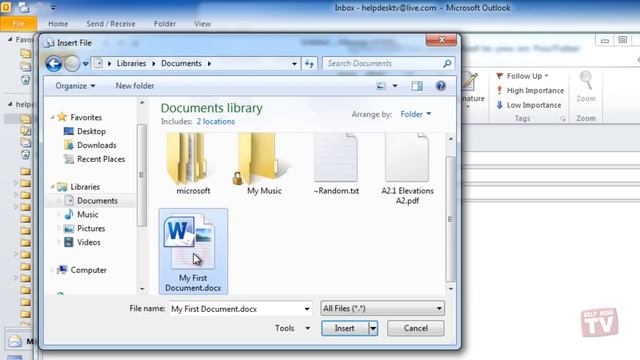Open recent locations arrow beside forward button
This screenshot has height=360, width=640.
(x=85, y=64)
